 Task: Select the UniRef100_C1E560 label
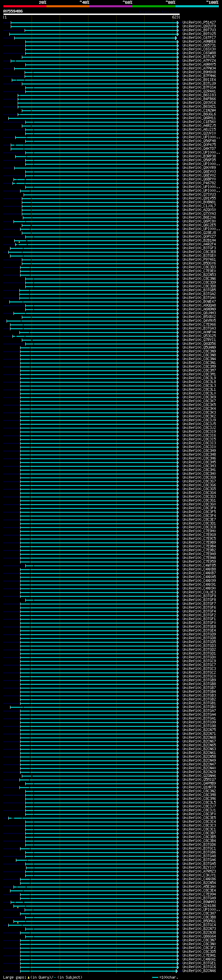(x=199, y=122)
